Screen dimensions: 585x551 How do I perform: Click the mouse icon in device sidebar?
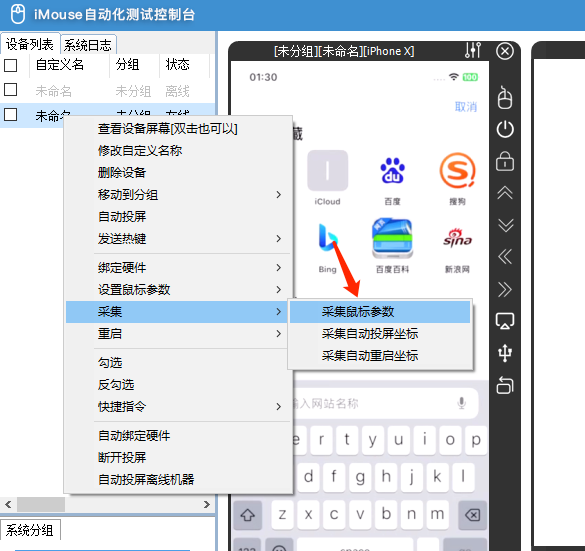(x=505, y=98)
